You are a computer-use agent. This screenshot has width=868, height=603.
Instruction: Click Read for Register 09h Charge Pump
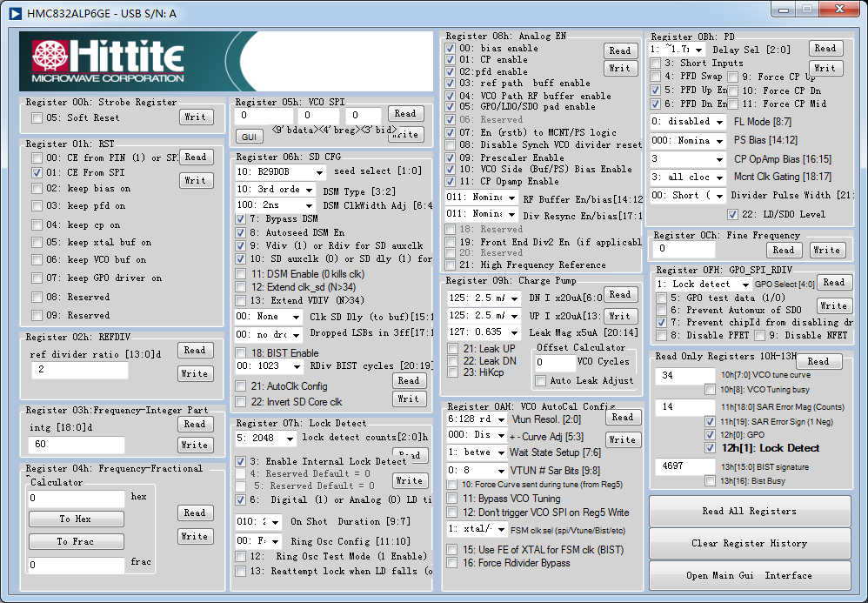619,295
